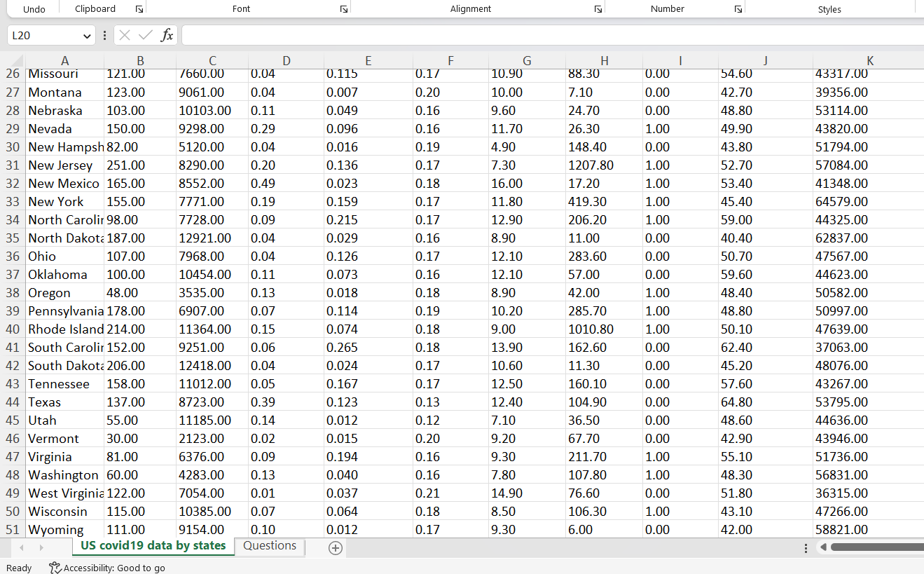Click the previous sheet navigation arrow
Viewport: 924px width, 574px height.
(x=21, y=547)
